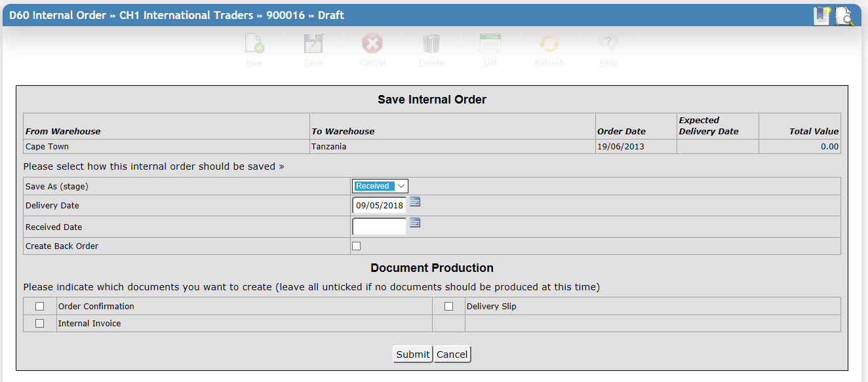The width and height of the screenshot is (868, 382).
Task: Open the calendar picker for Received Date
Action: (415, 223)
